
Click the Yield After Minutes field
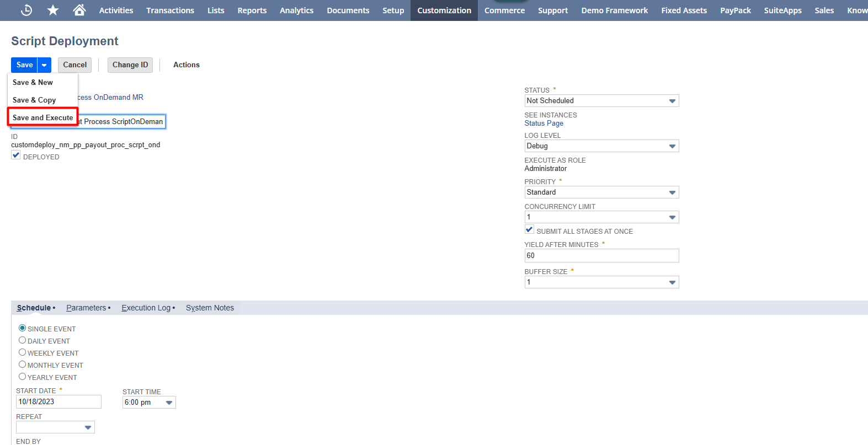[x=601, y=256]
